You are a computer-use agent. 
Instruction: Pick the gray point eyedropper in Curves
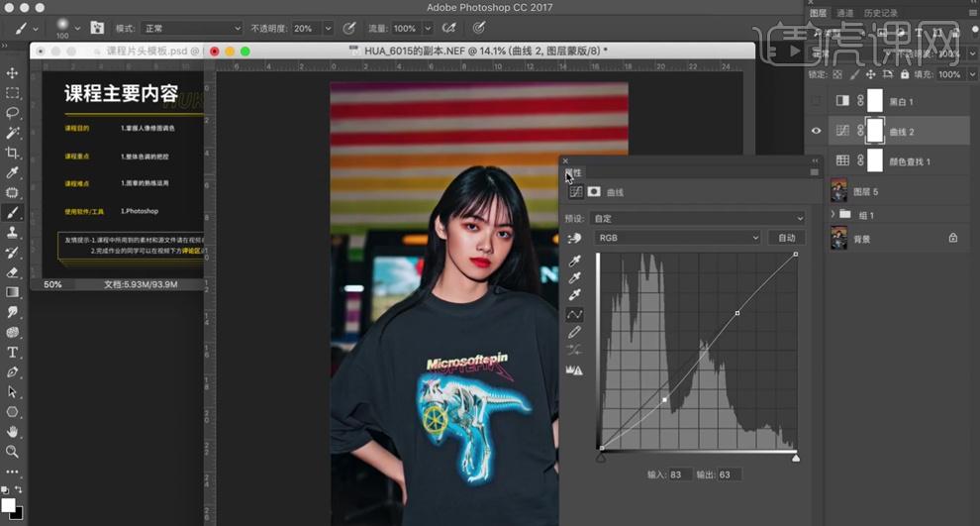pos(574,277)
